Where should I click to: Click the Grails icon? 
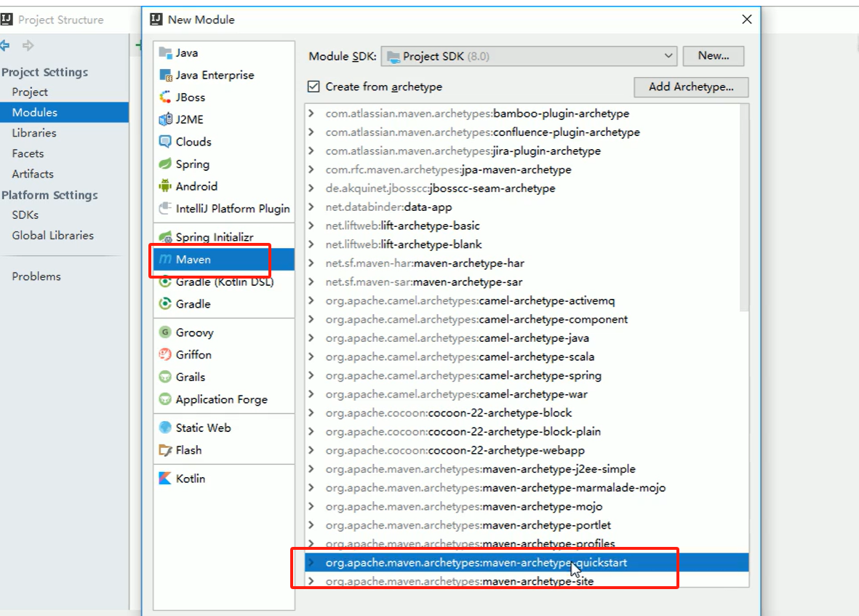(165, 377)
